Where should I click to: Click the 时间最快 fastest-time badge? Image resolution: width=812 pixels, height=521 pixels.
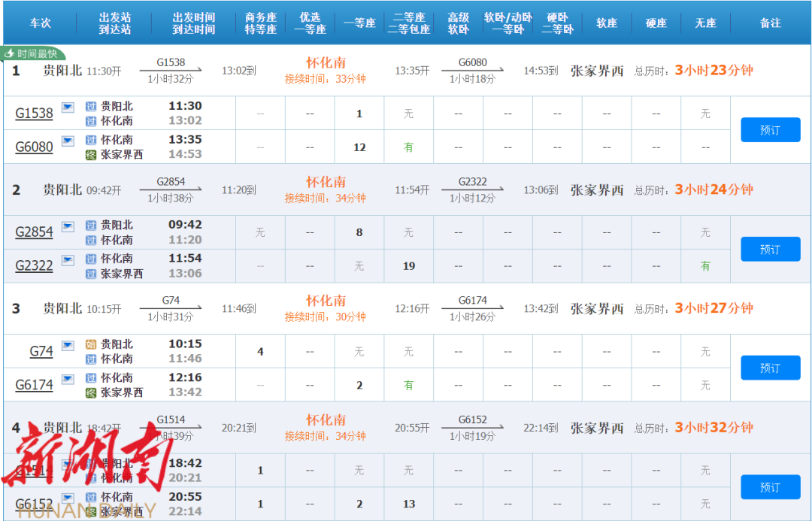coord(34,54)
